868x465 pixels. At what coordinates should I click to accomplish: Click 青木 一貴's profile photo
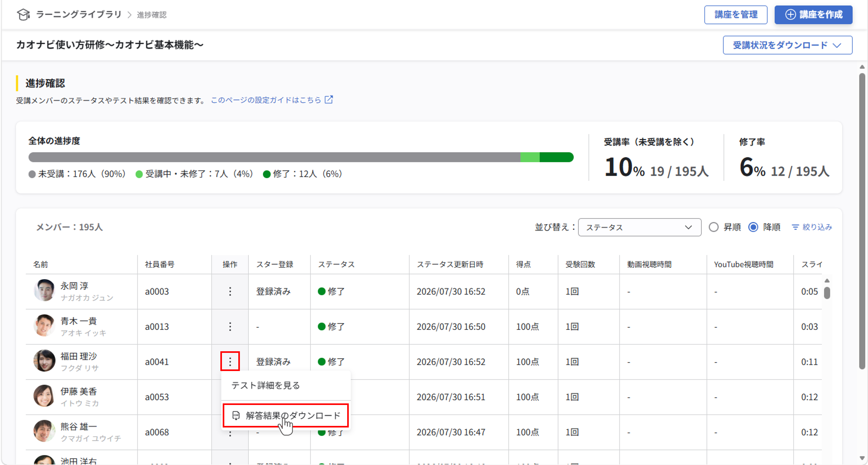(44, 325)
